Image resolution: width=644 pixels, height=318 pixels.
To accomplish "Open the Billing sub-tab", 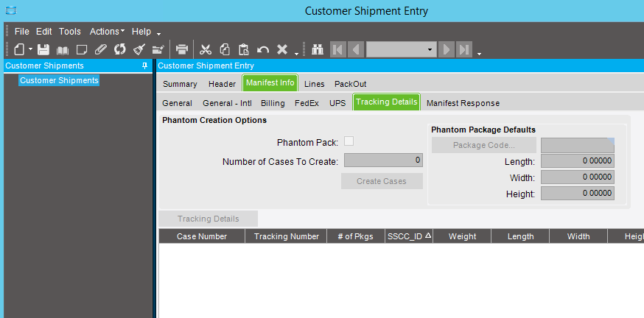I will point(273,103).
